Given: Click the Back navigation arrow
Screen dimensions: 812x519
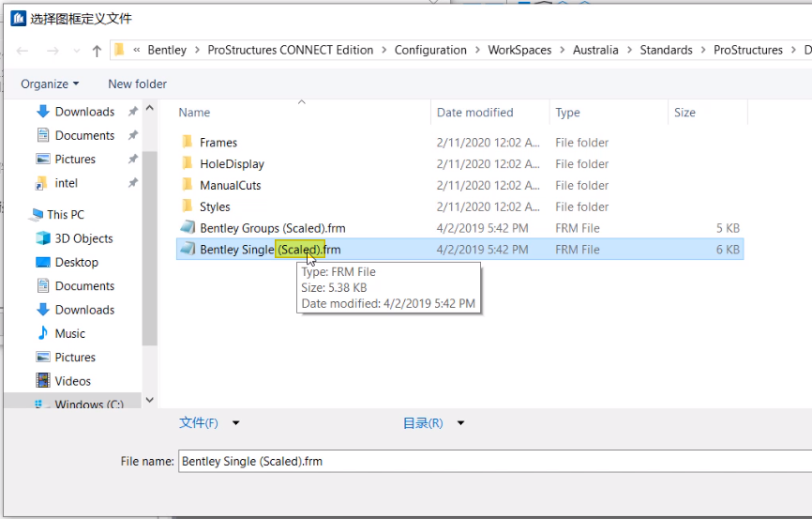Looking at the screenshot, I should click(23, 51).
